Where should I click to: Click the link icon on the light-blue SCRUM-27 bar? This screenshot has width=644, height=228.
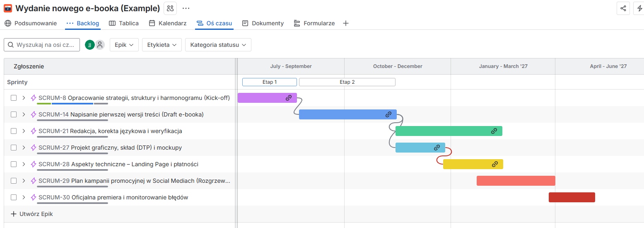click(437, 148)
